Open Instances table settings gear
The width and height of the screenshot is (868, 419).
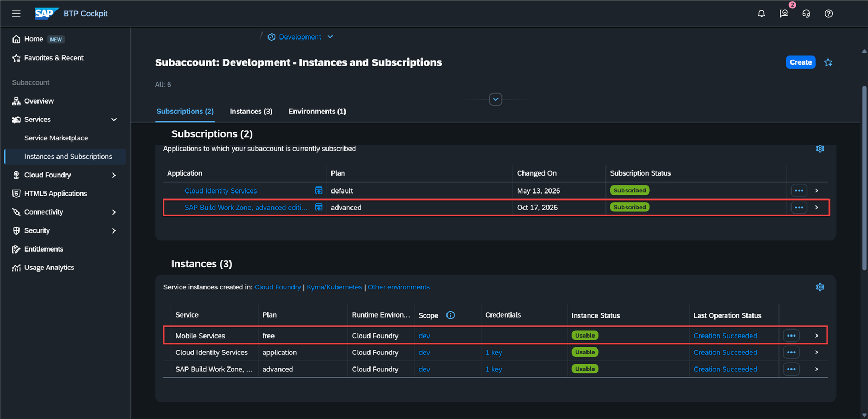(820, 287)
